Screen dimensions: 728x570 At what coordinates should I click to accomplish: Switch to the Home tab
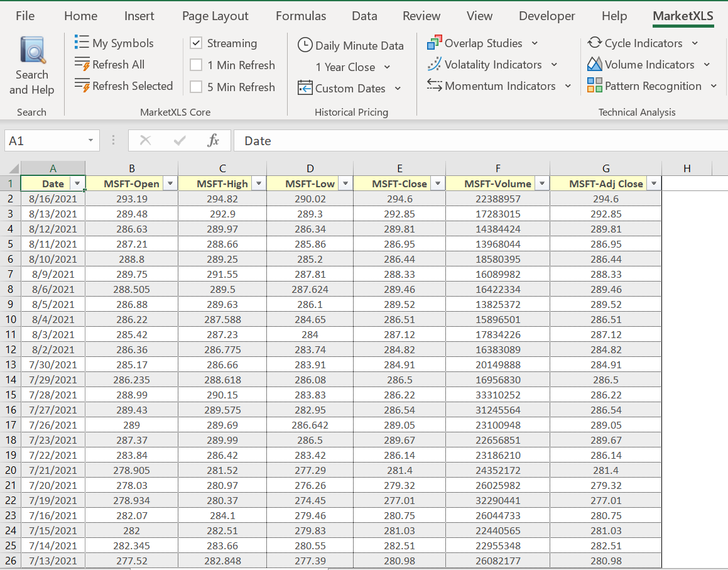(x=81, y=16)
